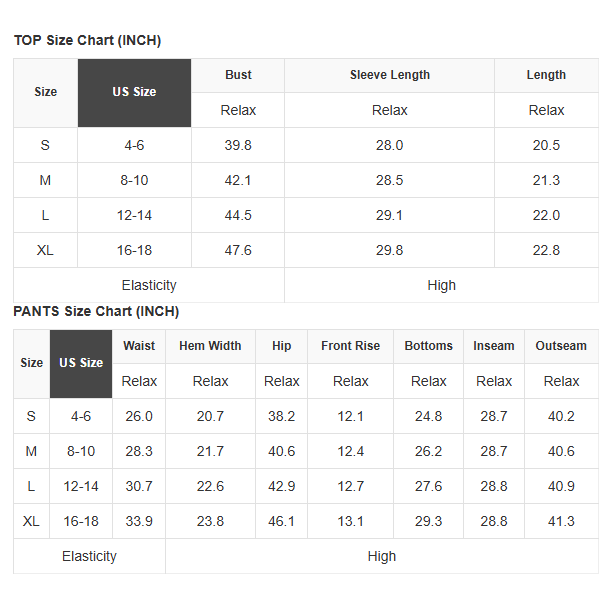Viewport: 616px width, 616px height.
Task: Click the TOP Size Chart (INCH) title
Action: tap(87, 41)
